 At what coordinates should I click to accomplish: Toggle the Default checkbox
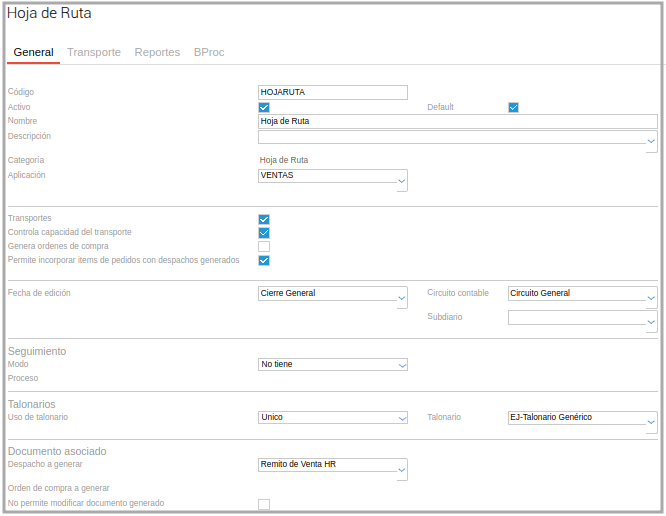pos(513,107)
